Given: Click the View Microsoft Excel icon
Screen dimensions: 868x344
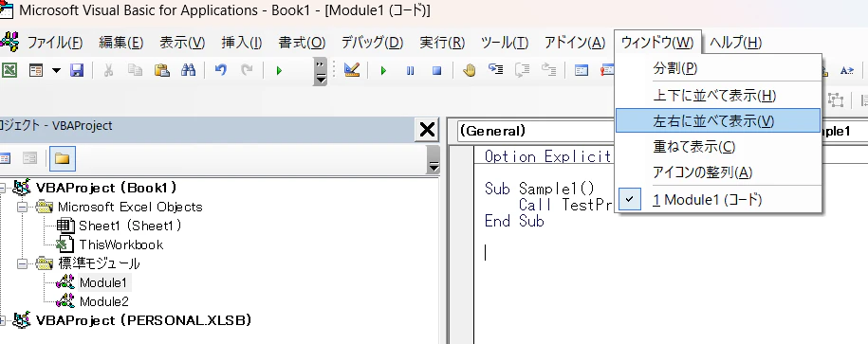Looking at the screenshot, I should pos(9,70).
